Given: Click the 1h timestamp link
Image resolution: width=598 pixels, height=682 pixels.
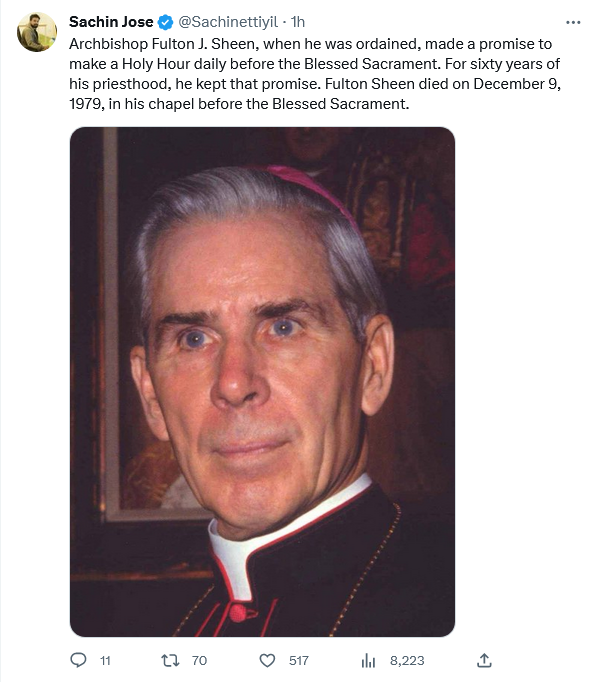Looking at the screenshot, I should [x=297, y=22].
